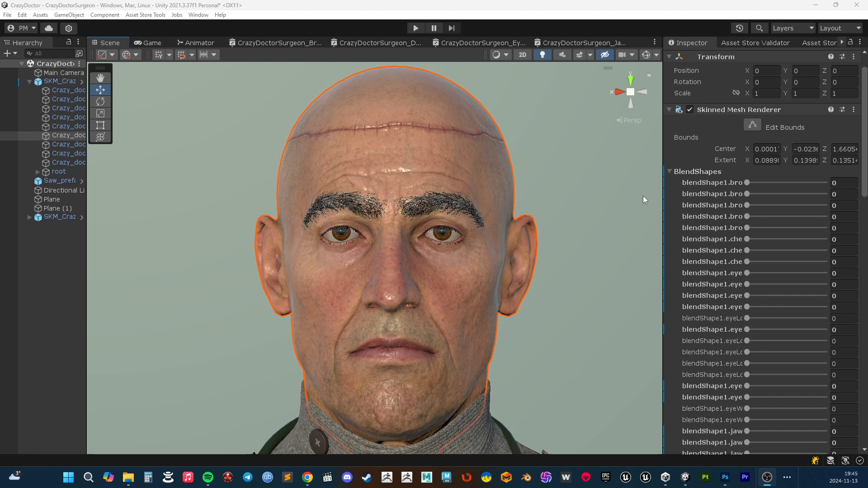
Task: Open Spotify from the taskbar
Action: (x=208, y=477)
